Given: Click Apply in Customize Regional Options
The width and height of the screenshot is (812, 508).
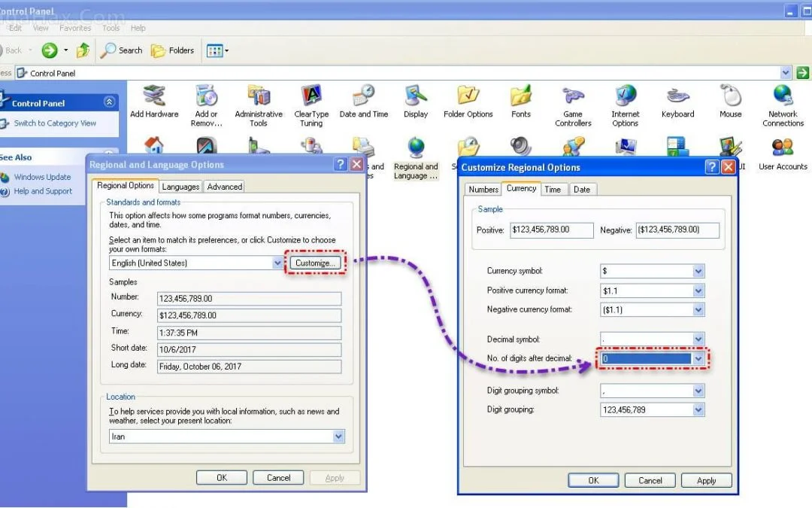Looking at the screenshot, I should pos(706,480).
